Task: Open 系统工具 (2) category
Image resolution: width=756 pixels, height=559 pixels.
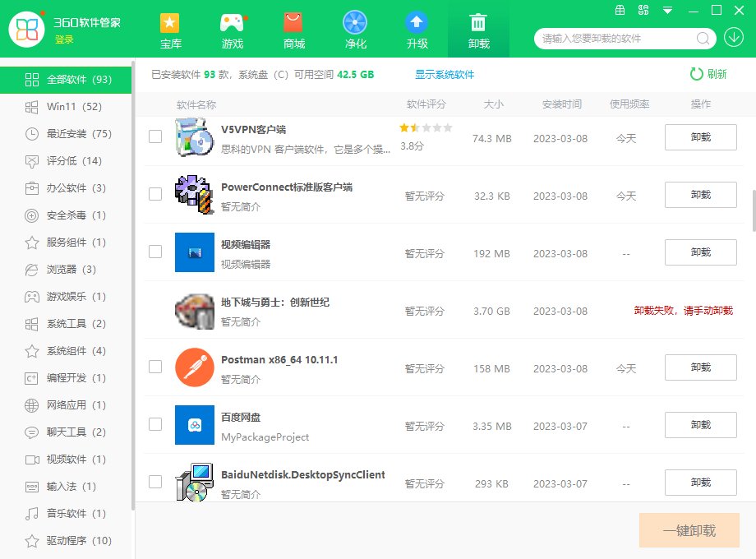Action: click(x=66, y=324)
